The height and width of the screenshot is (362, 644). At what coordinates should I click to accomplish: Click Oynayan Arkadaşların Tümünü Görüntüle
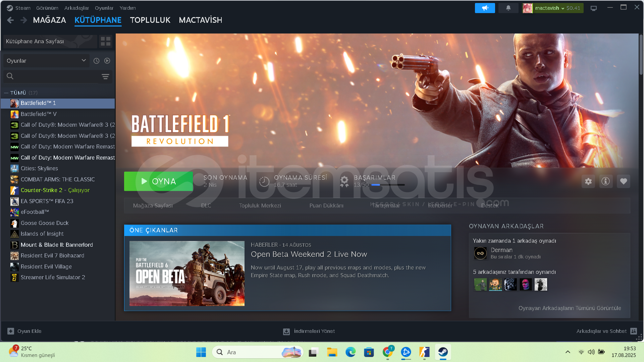(570, 308)
